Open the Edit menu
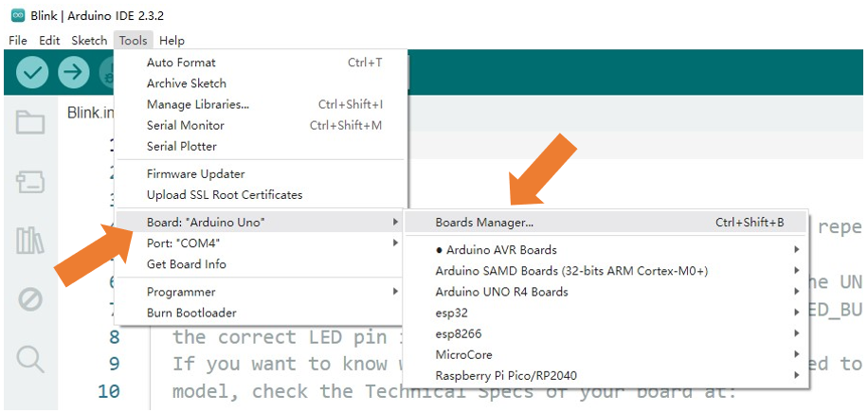 (x=49, y=41)
